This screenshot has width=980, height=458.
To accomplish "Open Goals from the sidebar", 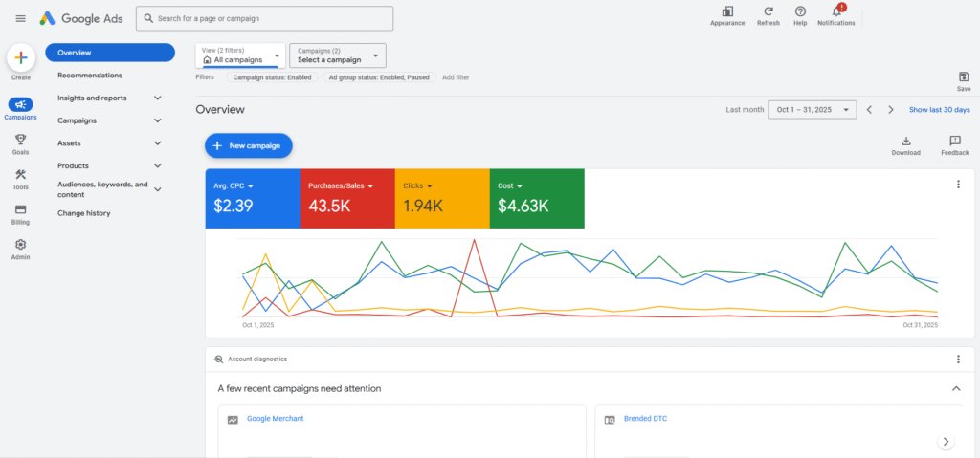I will 20,141.
